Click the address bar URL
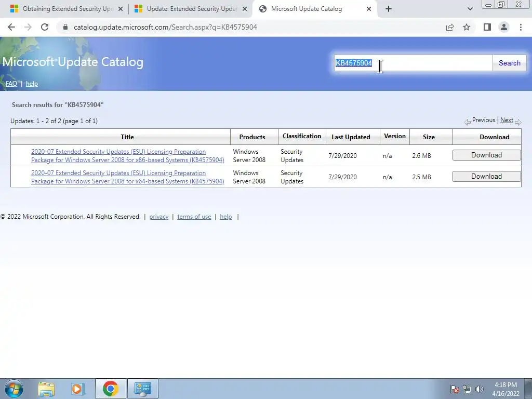Viewport: 532px width, 399px height. click(x=165, y=27)
